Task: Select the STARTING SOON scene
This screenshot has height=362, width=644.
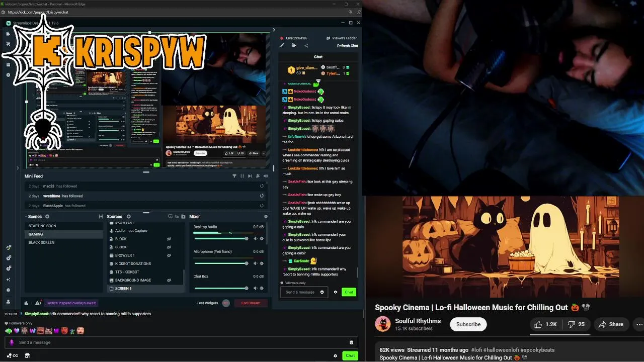Action: [64, 226]
